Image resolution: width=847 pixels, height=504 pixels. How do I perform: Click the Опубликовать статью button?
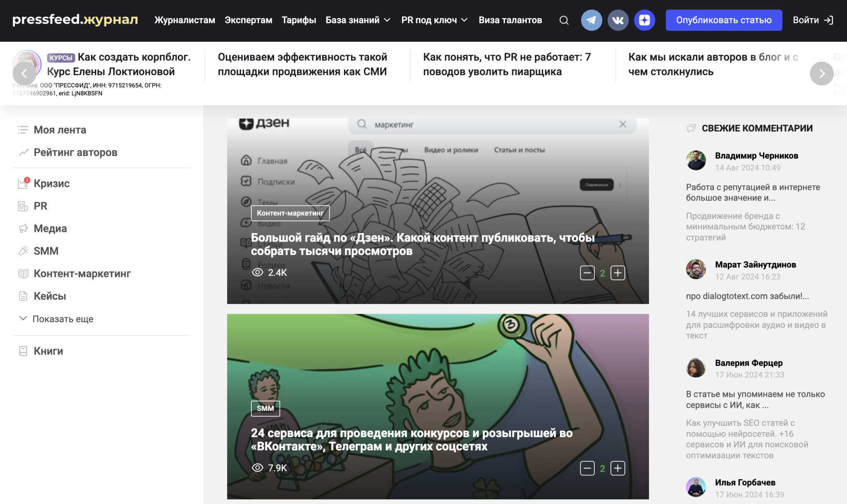[723, 20]
